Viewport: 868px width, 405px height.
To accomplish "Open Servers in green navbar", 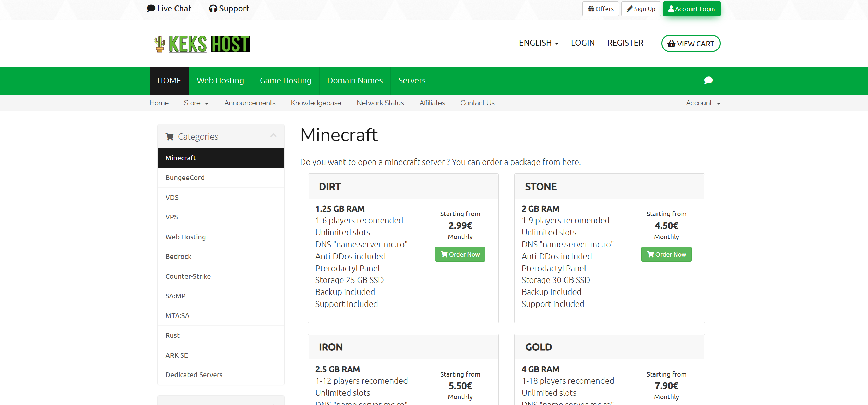I will [x=412, y=81].
